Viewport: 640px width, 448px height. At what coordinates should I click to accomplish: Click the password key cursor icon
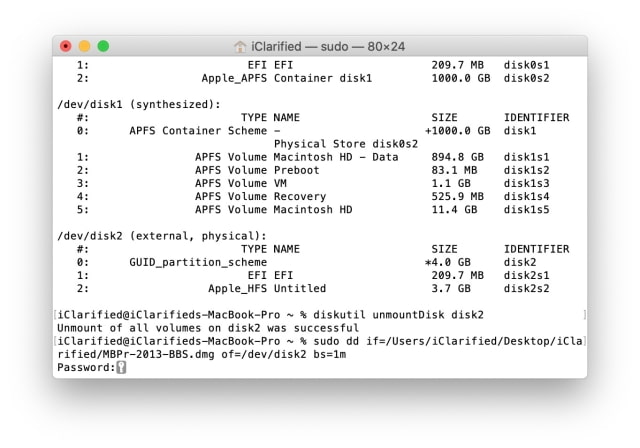(121, 367)
